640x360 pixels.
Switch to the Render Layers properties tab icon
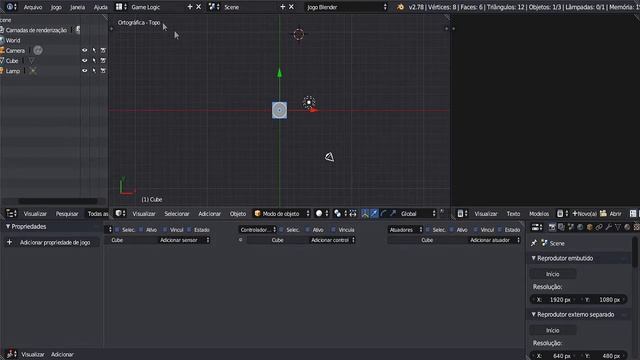pyautogui.click(x=561, y=227)
